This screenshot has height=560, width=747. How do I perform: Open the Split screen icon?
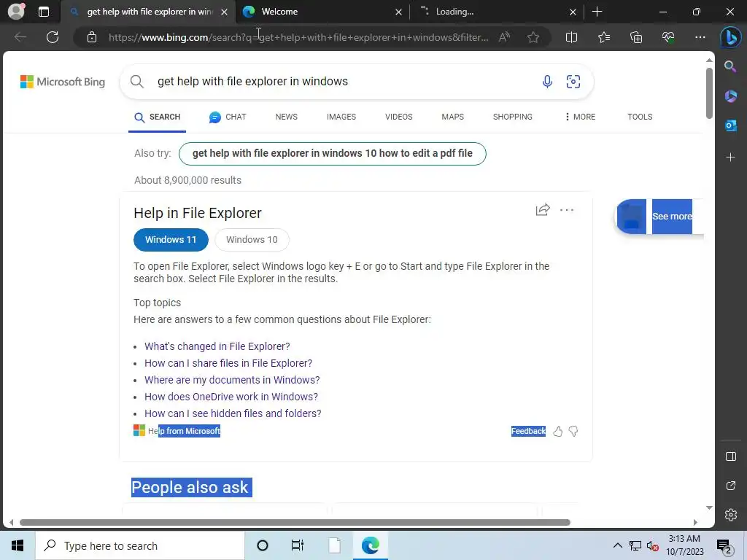coord(571,37)
